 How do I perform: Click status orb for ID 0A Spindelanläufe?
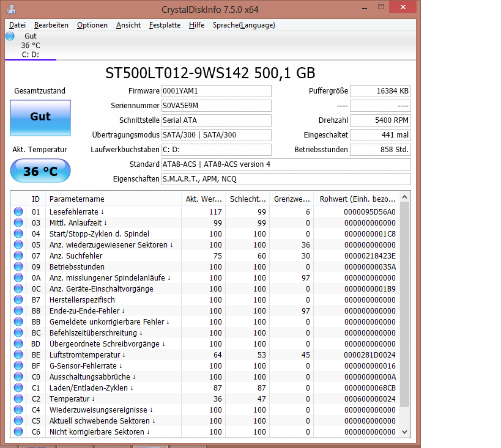(18, 277)
